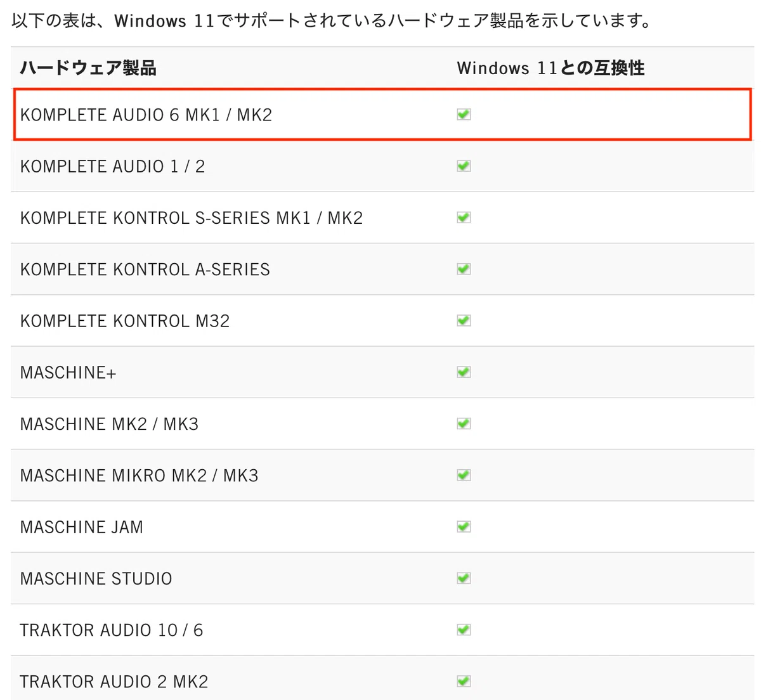Screen dimensions: 761x700
Task: Click the KOMPLETE KONTROL A-SERIES checkmark icon
Action: point(464,269)
